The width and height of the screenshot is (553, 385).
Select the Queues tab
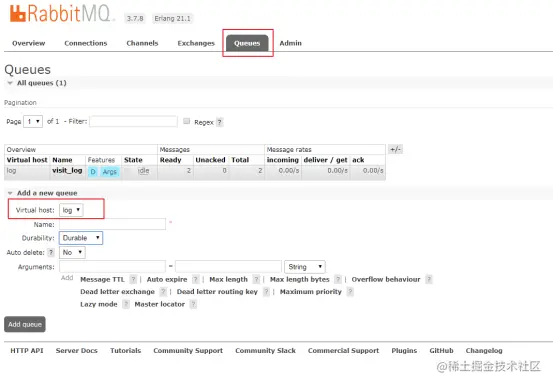click(x=247, y=43)
